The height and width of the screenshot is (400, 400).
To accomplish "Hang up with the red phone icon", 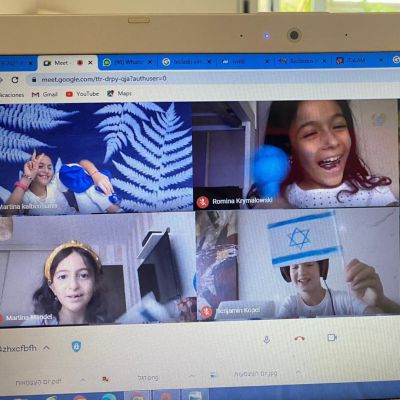I will point(300,339).
